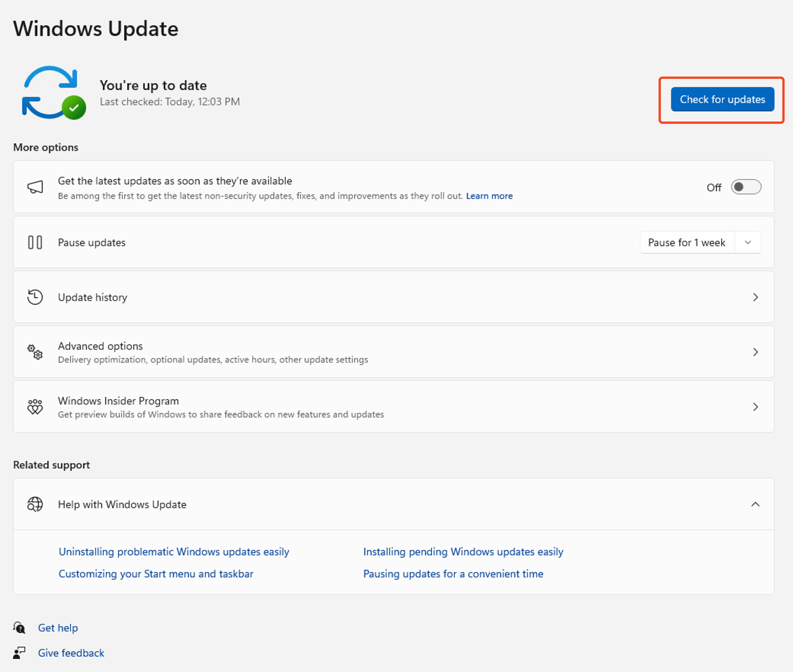The height and width of the screenshot is (672, 793).
Task: Click the Update history clock icon
Action: [x=35, y=297]
